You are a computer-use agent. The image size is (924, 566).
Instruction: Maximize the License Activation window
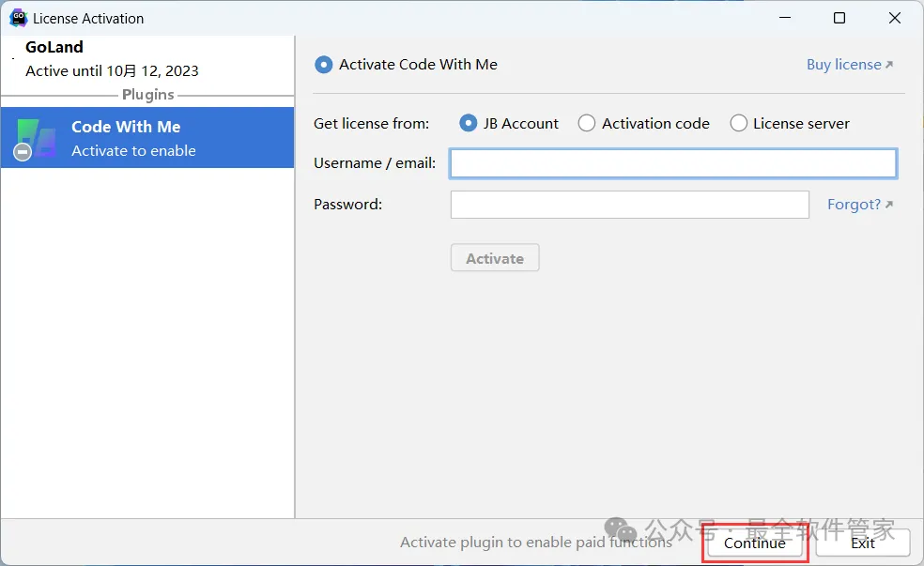coord(839,18)
